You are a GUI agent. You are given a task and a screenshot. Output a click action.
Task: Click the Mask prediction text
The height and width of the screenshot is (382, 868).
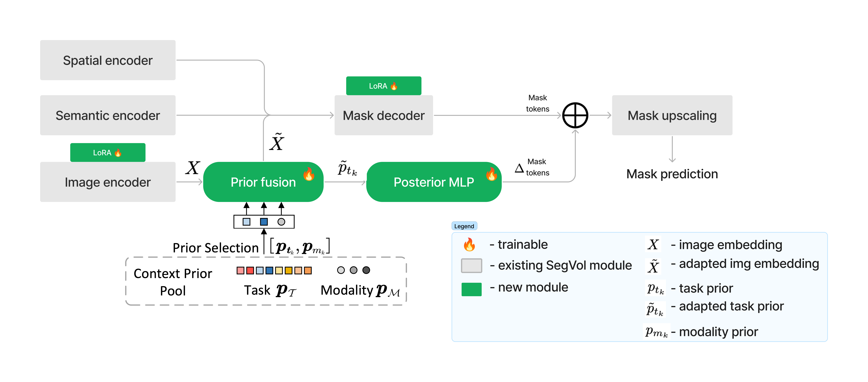(x=672, y=174)
